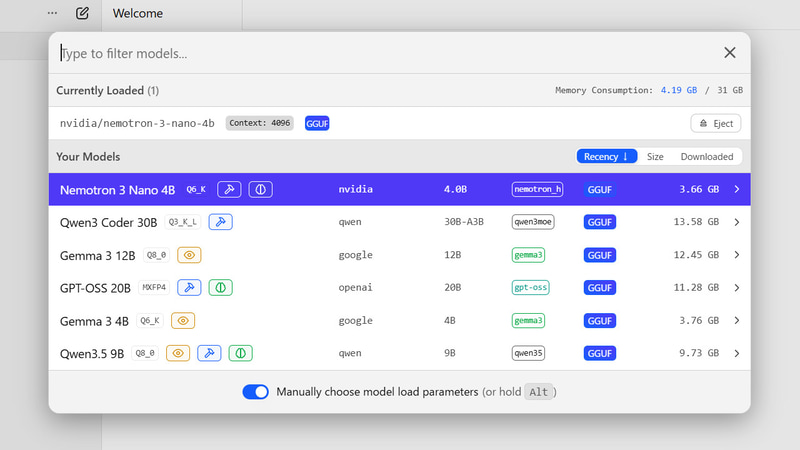800x450 pixels.
Task: Click the reasoning brain icon on Qwen3.5 9B
Action: click(x=240, y=353)
